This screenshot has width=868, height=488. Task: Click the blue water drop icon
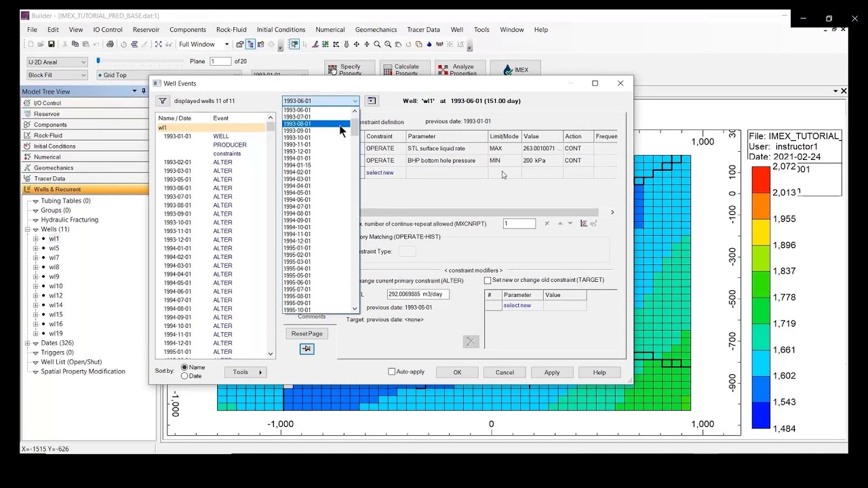point(429,45)
